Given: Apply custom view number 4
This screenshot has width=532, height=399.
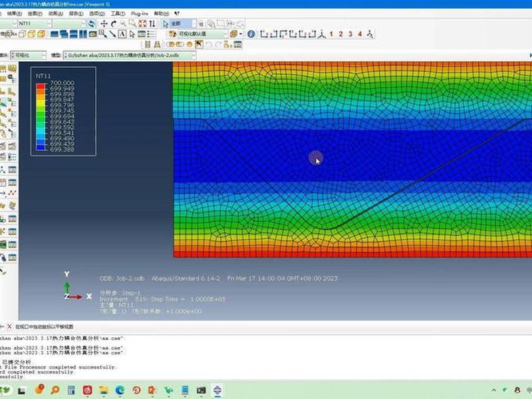Looking at the screenshot, I should 360,34.
